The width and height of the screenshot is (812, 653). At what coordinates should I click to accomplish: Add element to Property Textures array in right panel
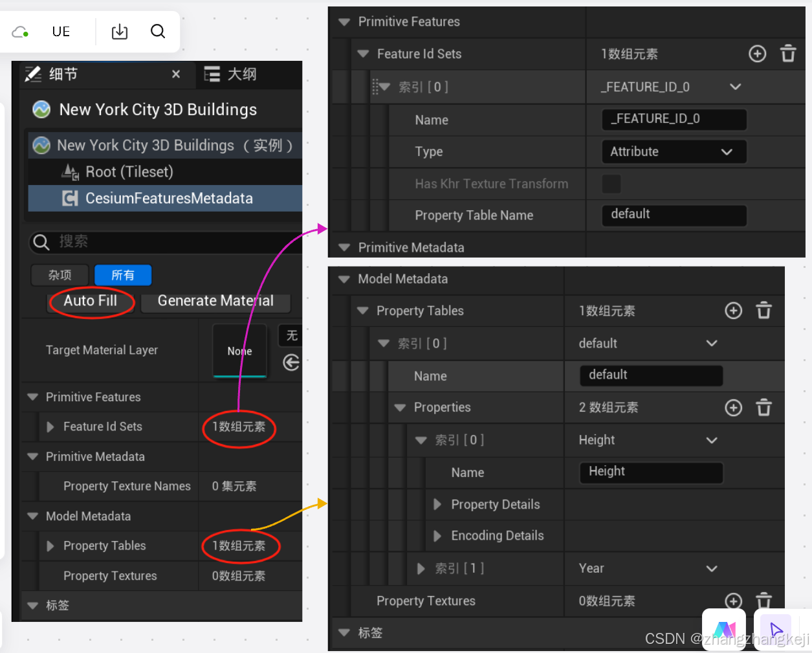click(733, 601)
